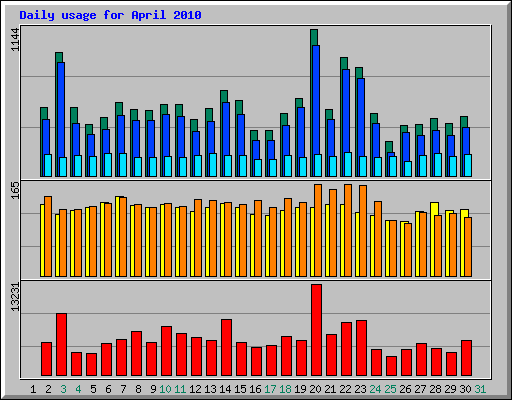Click the red bar above day 14
The image size is (512, 400).
coord(226,347)
